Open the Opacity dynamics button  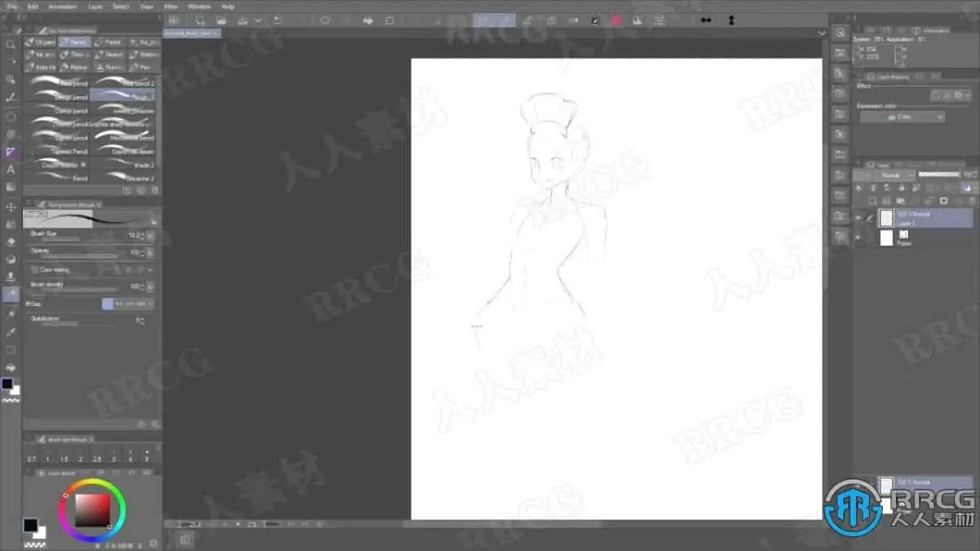pos(150,252)
